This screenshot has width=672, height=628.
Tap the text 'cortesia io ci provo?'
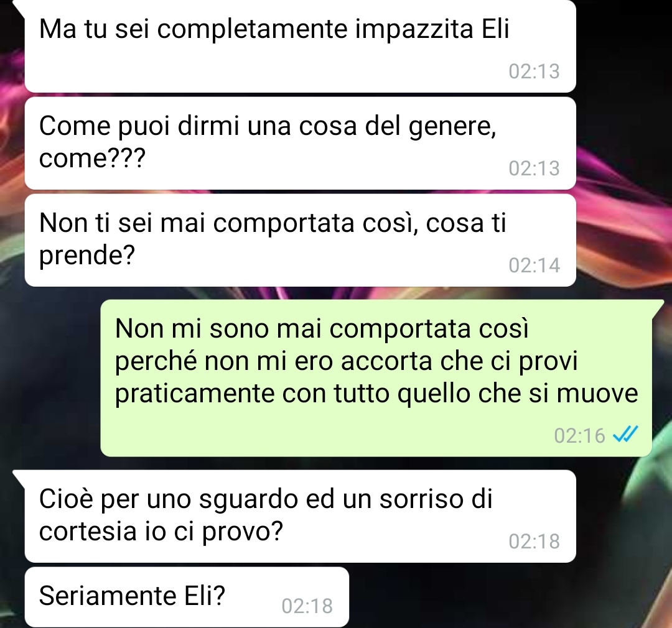click(x=161, y=532)
